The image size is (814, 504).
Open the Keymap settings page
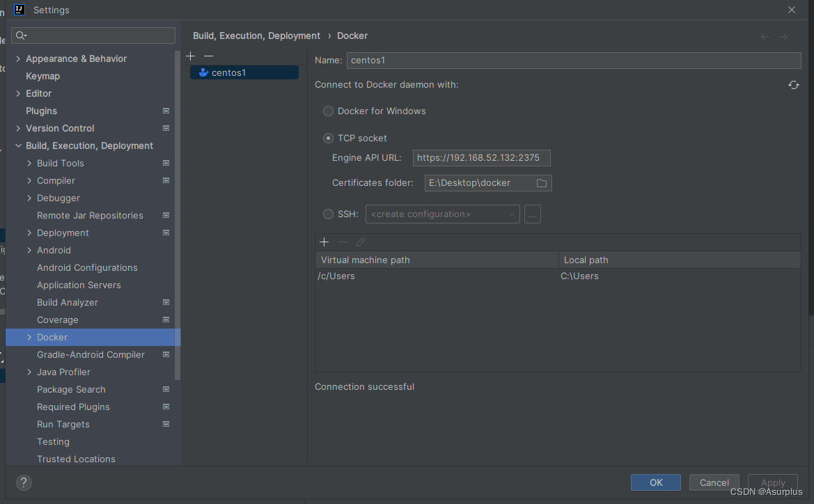pos(42,77)
